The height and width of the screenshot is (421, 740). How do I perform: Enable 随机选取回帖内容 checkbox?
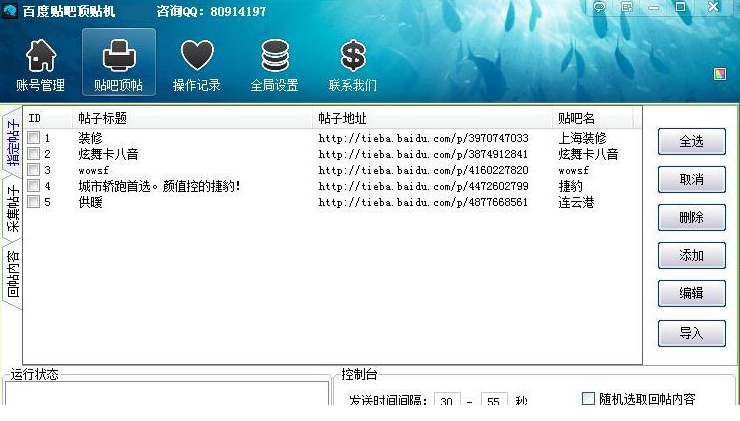coord(588,398)
